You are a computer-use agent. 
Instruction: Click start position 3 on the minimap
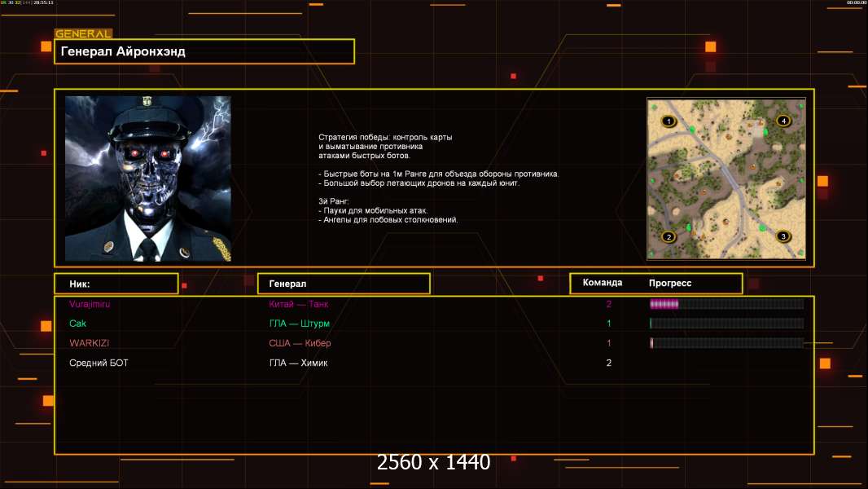[x=783, y=236]
